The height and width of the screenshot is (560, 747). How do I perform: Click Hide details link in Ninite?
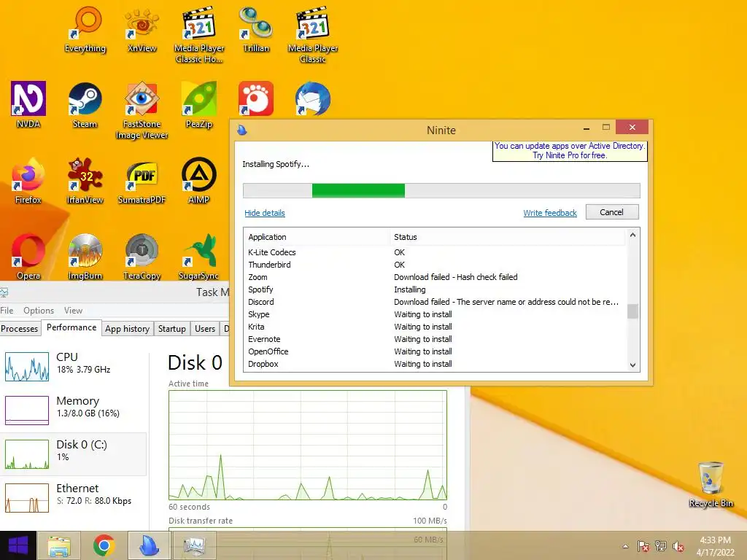264,213
